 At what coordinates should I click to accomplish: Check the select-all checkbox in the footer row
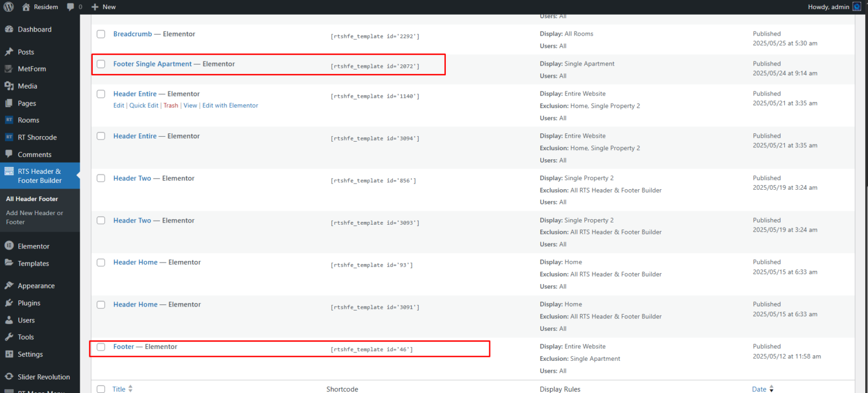click(x=101, y=389)
